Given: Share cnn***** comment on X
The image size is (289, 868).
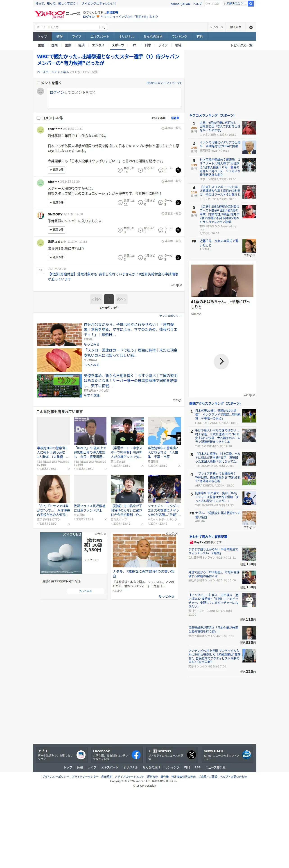Looking at the screenshot, I should tap(178, 170).
